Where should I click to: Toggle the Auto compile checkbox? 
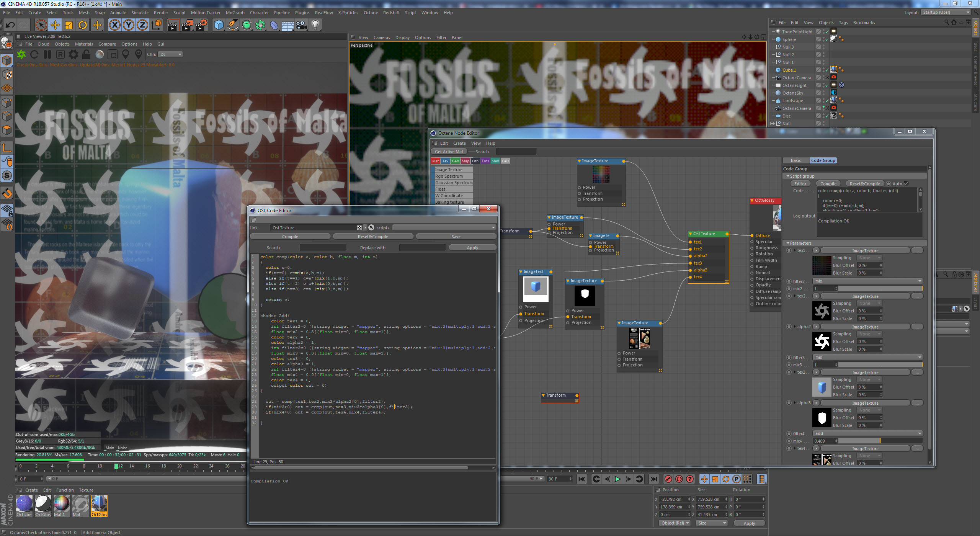906,183
